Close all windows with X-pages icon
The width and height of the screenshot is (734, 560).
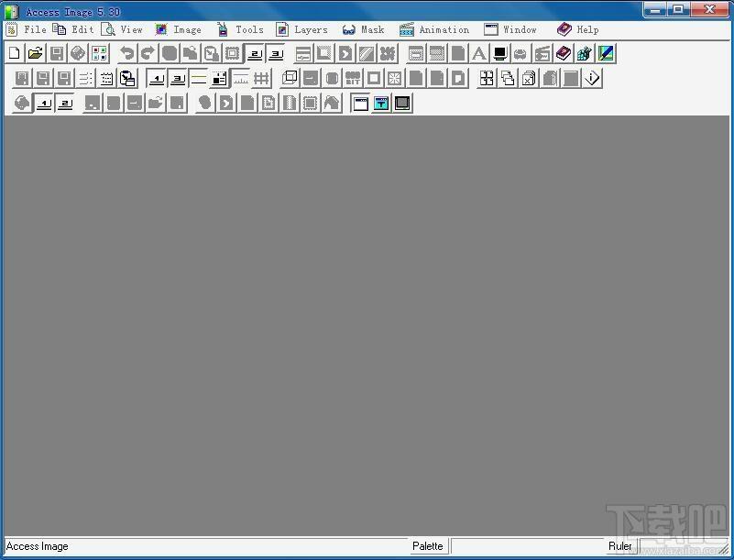(x=529, y=78)
